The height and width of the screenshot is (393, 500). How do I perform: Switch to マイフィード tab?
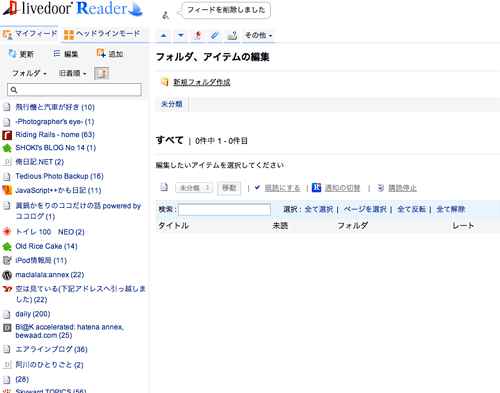(29, 34)
